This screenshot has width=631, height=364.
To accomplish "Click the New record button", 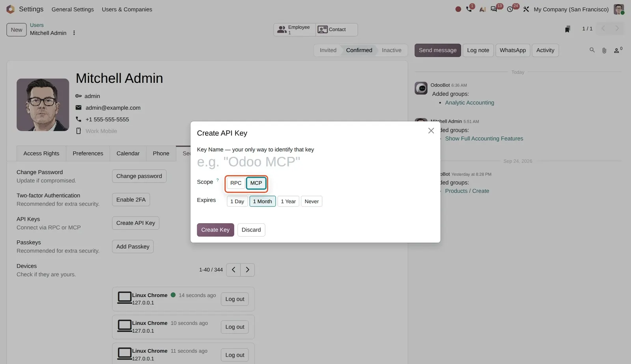I will click(x=17, y=30).
